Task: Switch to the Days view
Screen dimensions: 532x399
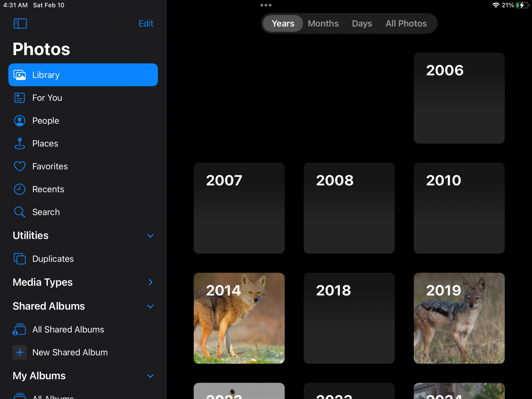Action: tap(362, 23)
